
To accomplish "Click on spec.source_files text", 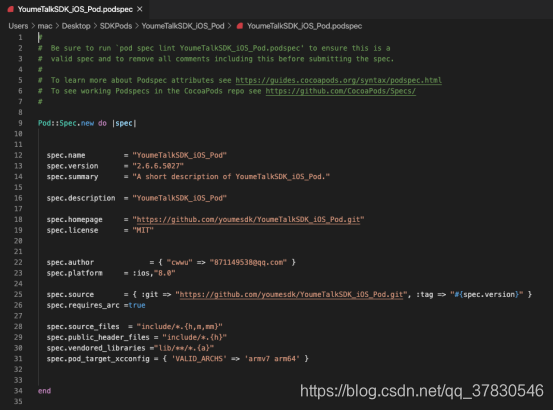I will 83,327.
